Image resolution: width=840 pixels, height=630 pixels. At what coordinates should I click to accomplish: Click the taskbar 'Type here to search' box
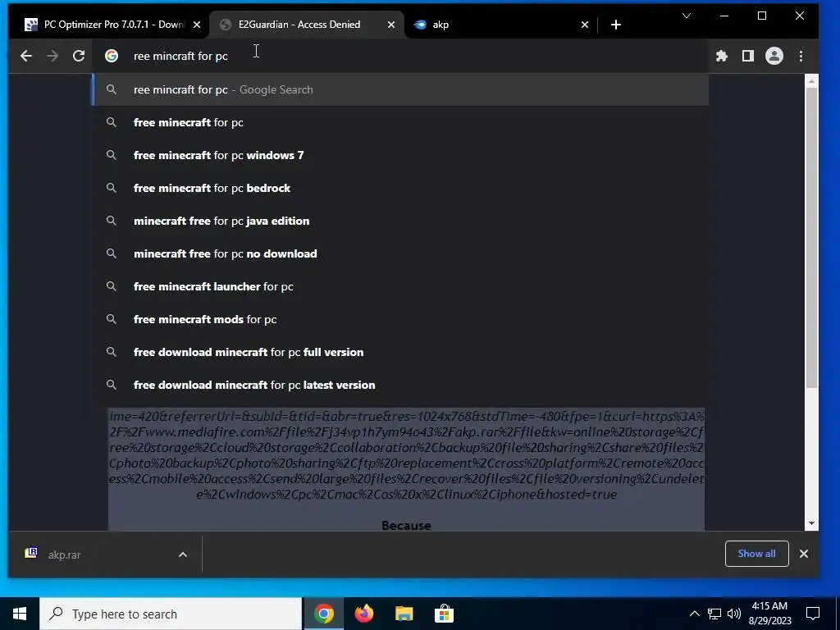171,614
